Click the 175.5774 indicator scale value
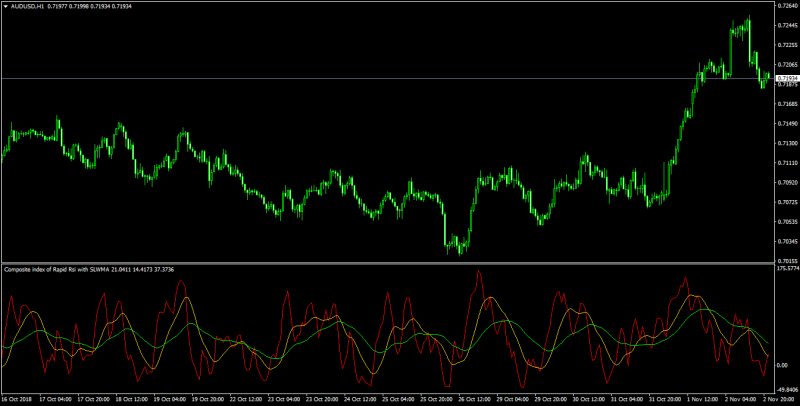 [788, 268]
